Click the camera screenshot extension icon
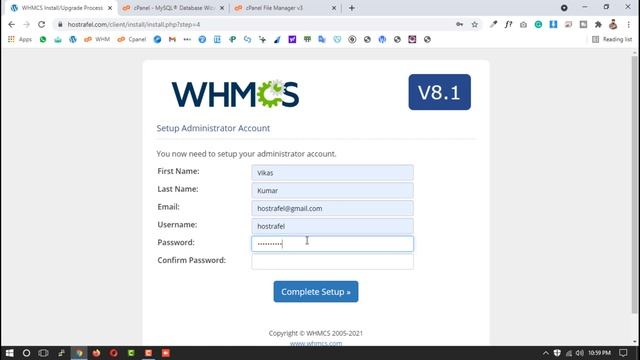 (x=523, y=24)
